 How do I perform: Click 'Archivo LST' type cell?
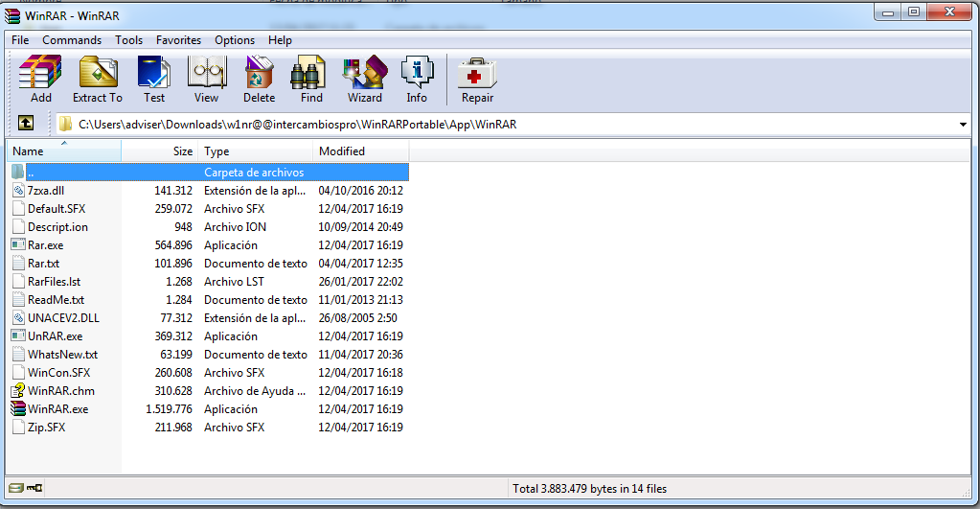coord(234,282)
